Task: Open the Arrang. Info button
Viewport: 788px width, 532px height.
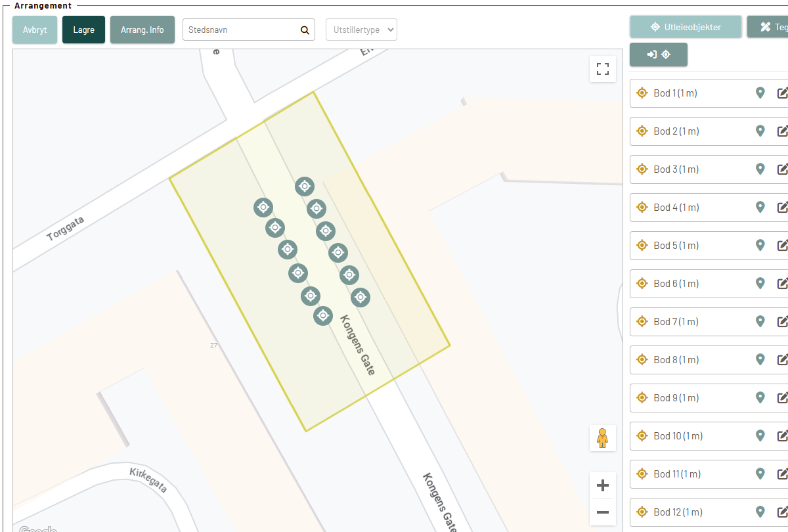Action: pos(142,30)
